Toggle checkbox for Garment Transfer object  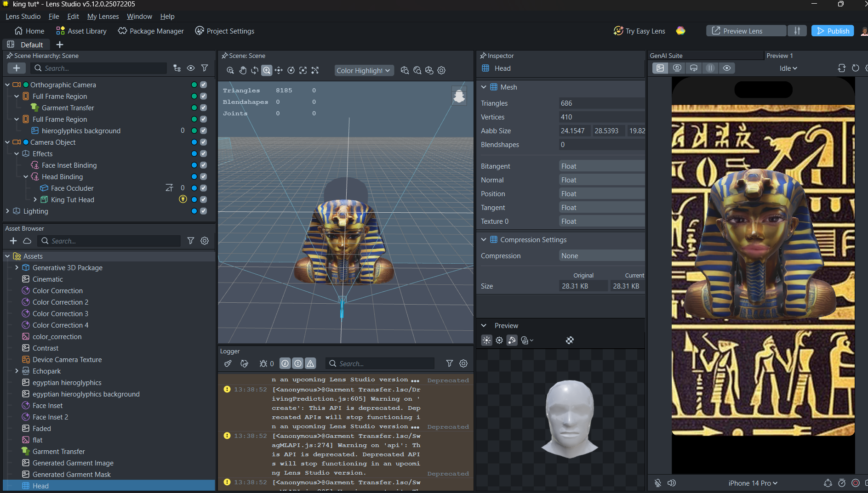click(204, 108)
